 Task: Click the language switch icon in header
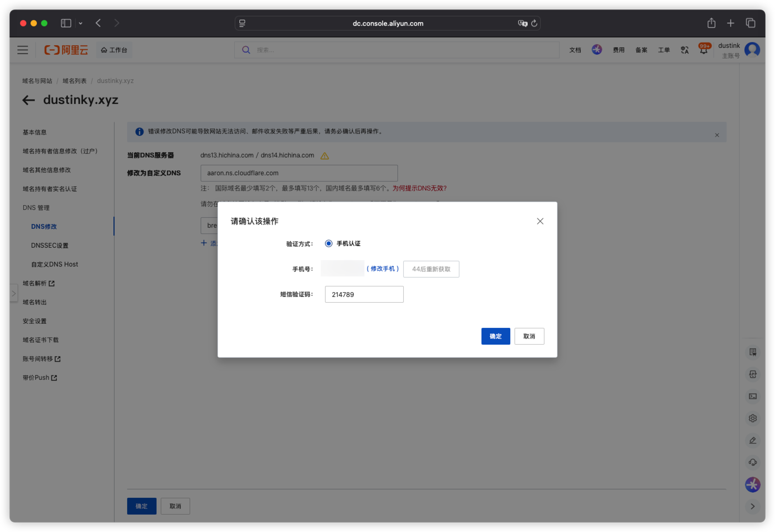pyautogui.click(x=685, y=50)
